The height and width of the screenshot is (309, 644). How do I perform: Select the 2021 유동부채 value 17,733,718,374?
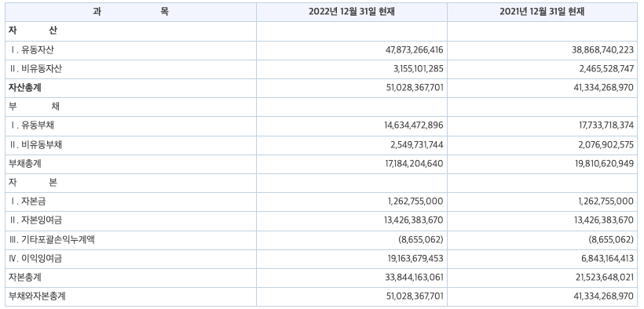coord(606,125)
